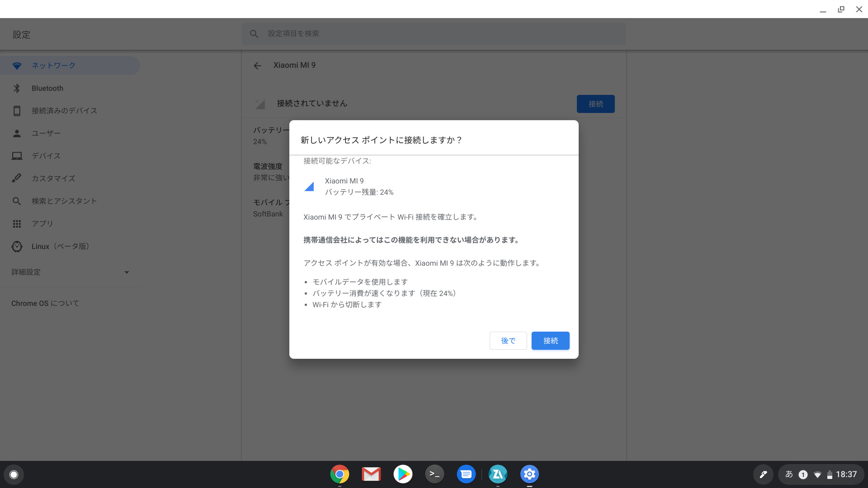Open the ユーザー settings section

(70, 133)
